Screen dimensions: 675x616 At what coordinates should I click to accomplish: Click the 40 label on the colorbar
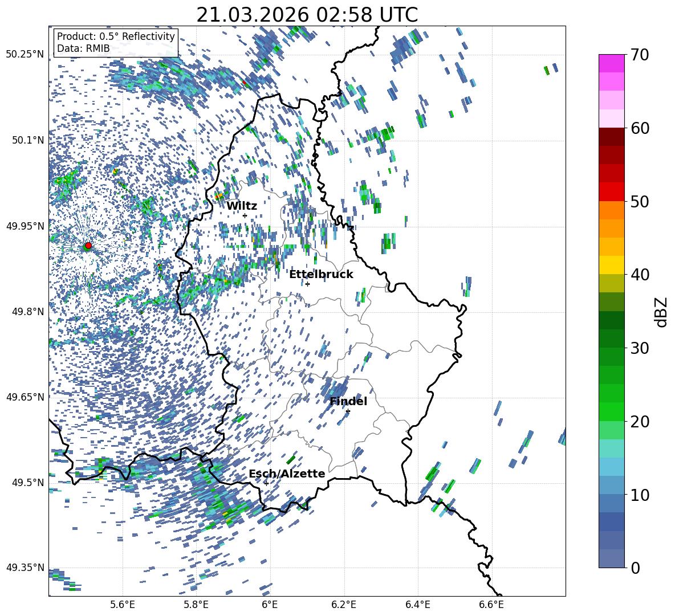point(640,275)
